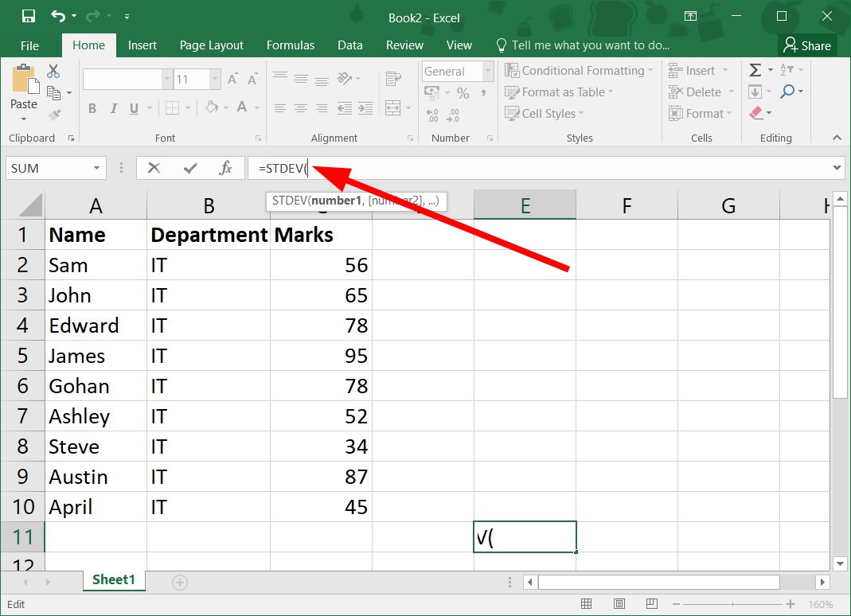Expand the Name Box dropdown showing SUM
This screenshot has height=616, width=851.
pyautogui.click(x=96, y=168)
